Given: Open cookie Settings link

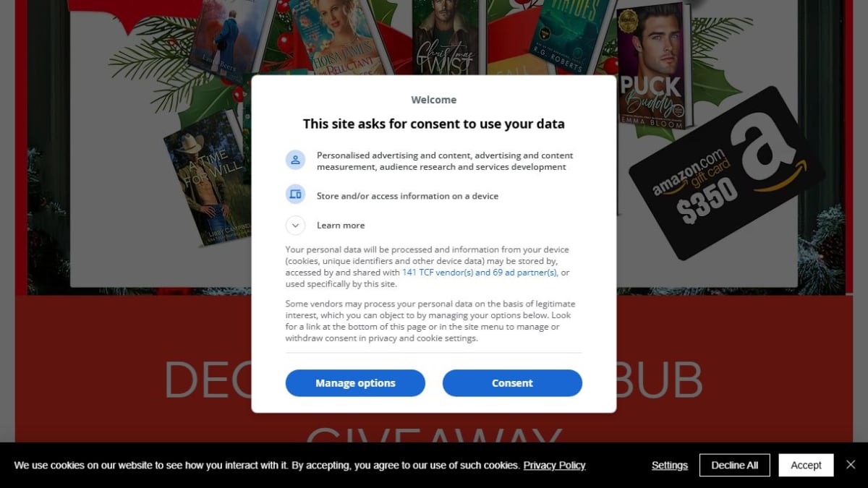Looking at the screenshot, I should [670, 466].
